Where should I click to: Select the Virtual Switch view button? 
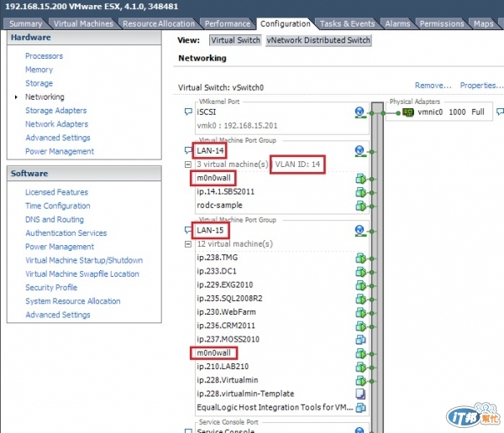tap(235, 40)
